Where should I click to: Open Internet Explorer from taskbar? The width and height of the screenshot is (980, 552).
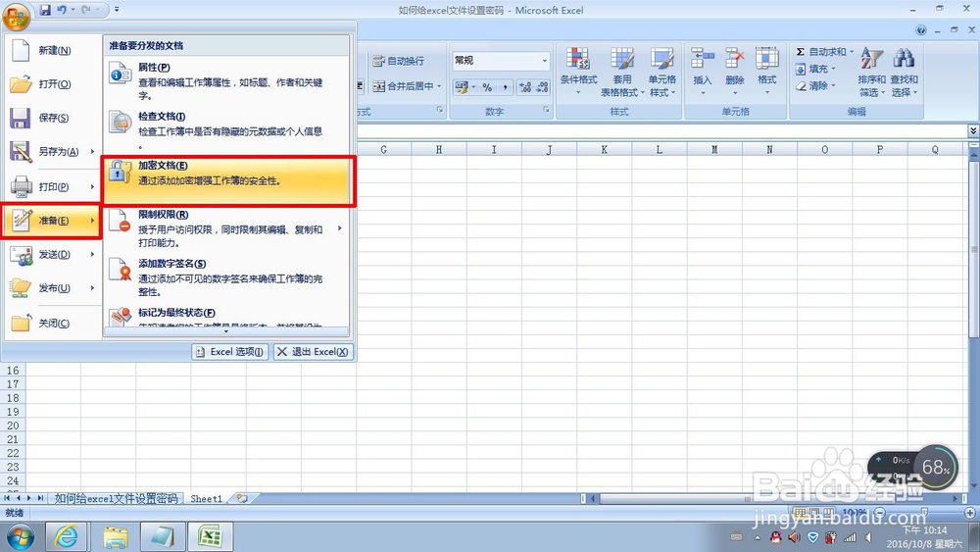pos(65,537)
